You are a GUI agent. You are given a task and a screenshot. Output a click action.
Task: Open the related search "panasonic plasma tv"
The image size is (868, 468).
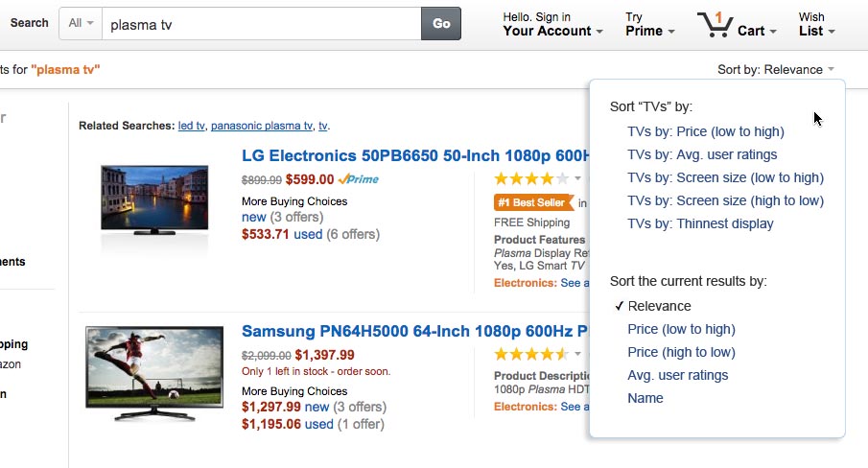(x=262, y=126)
